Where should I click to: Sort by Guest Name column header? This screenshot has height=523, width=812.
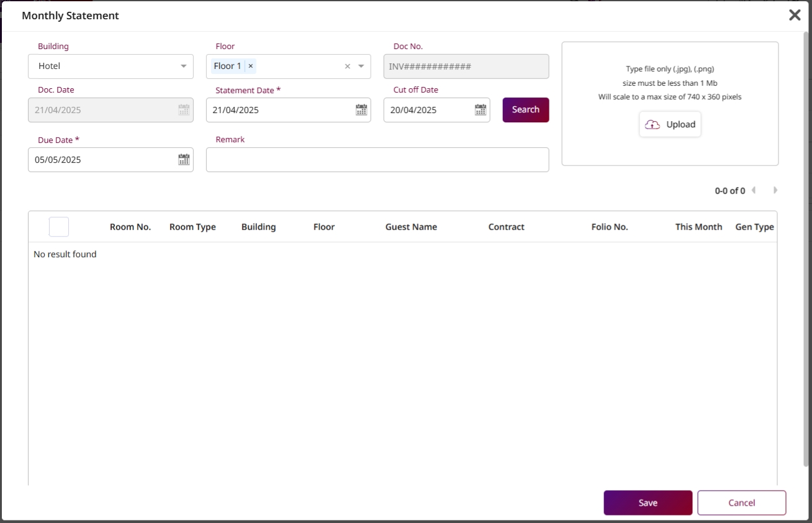pos(411,227)
